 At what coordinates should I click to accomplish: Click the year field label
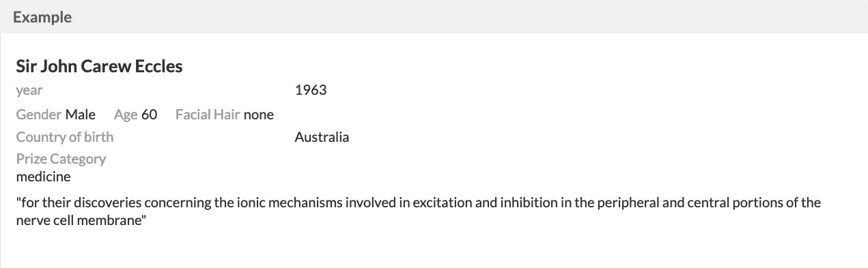pyautogui.click(x=29, y=90)
